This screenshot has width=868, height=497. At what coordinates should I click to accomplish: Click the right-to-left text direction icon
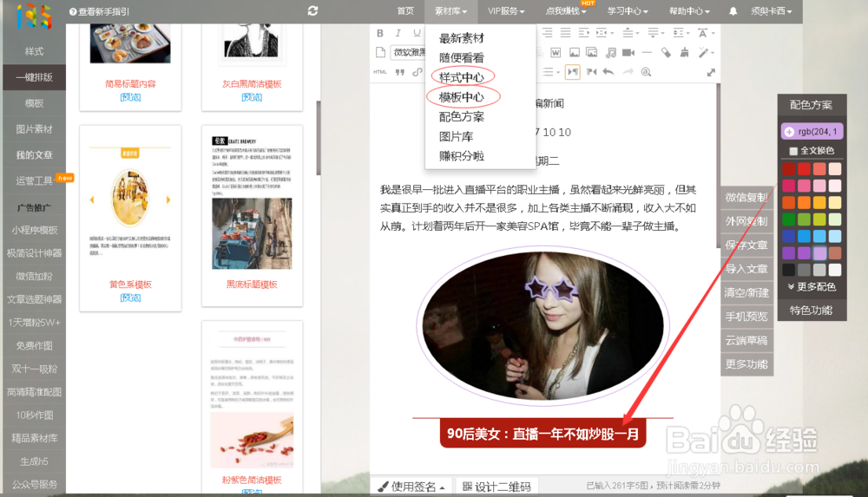click(591, 72)
